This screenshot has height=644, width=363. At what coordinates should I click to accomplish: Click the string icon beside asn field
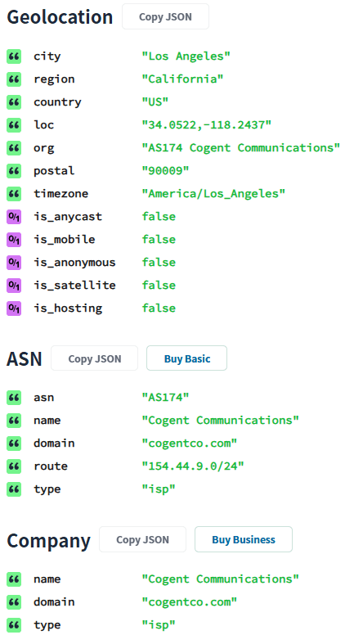pyautogui.click(x=14, y=398)
